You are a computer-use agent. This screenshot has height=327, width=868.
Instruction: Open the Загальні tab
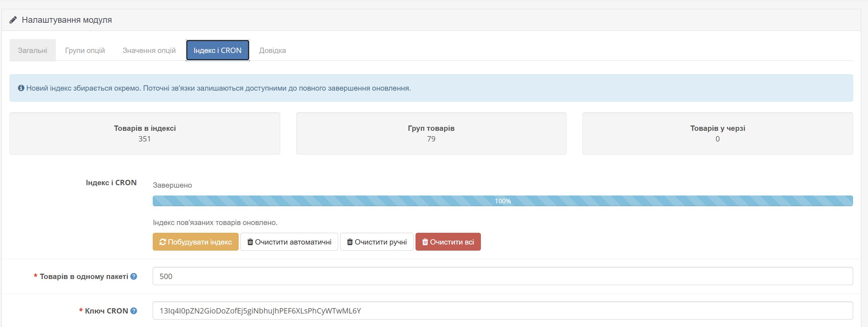[x=33, y=50]
